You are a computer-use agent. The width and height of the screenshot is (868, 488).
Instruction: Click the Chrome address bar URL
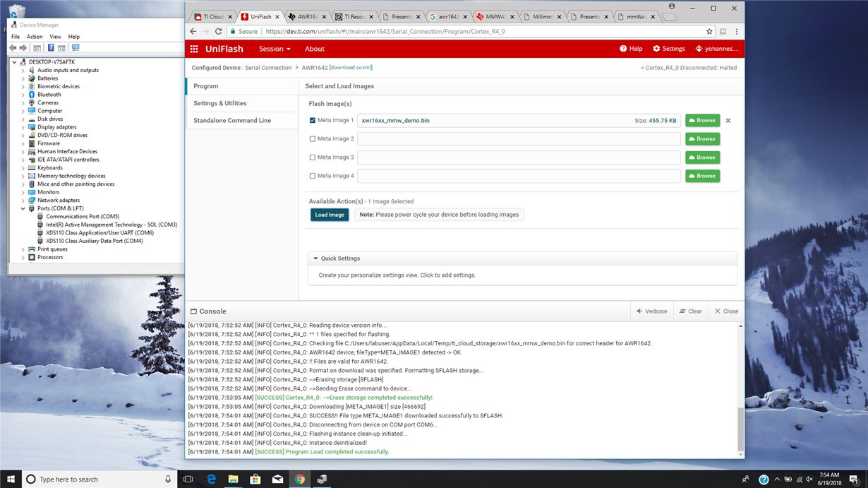(x=385, y=31)
